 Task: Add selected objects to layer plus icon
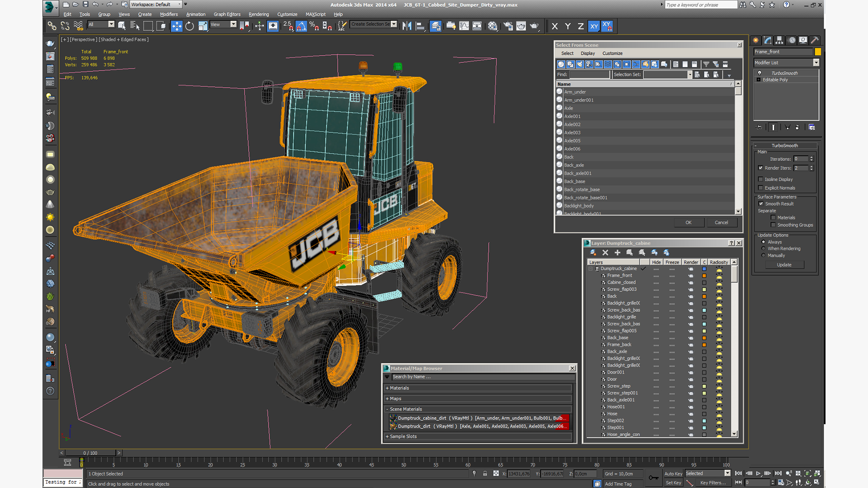pos(618,253)
